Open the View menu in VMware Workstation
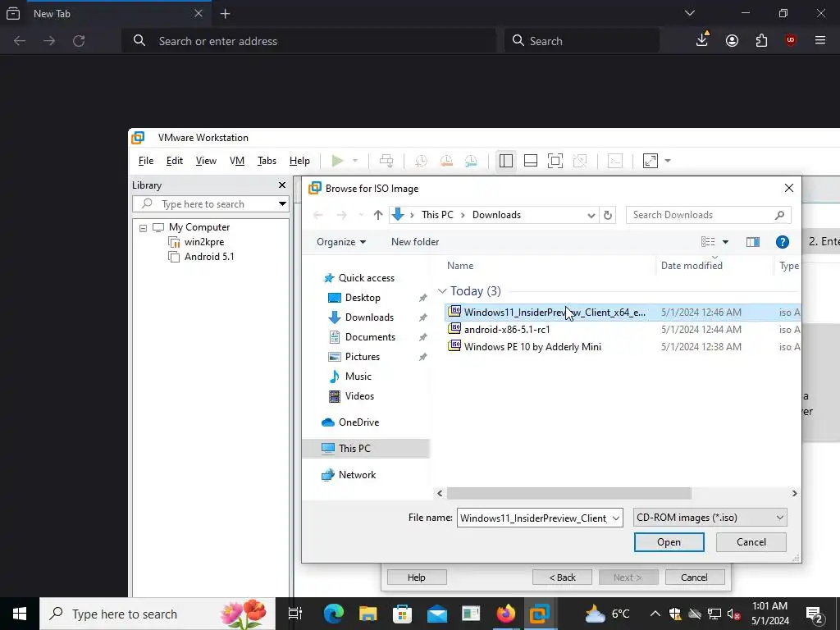The image size is (840, 630). (x=206, y=161)
